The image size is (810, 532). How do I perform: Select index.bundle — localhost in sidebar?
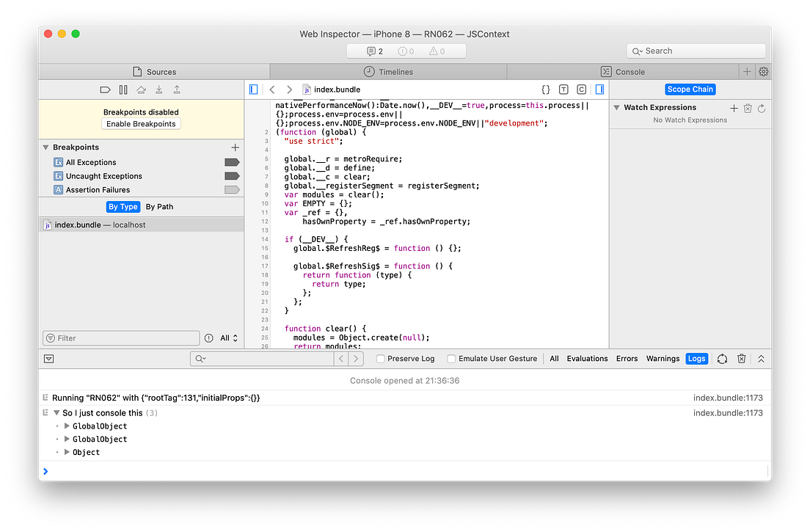click(141, 225)
